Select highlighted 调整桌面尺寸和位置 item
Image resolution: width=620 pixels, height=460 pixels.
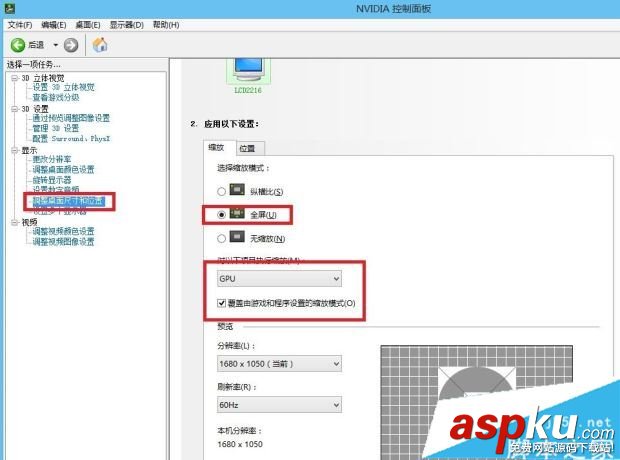pyautogui.click(x=69, y=201)
